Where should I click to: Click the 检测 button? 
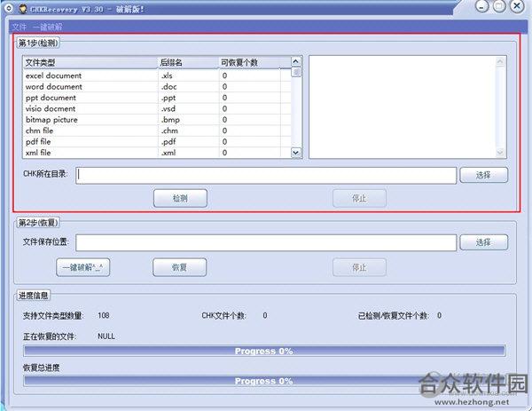coord(180,198)
